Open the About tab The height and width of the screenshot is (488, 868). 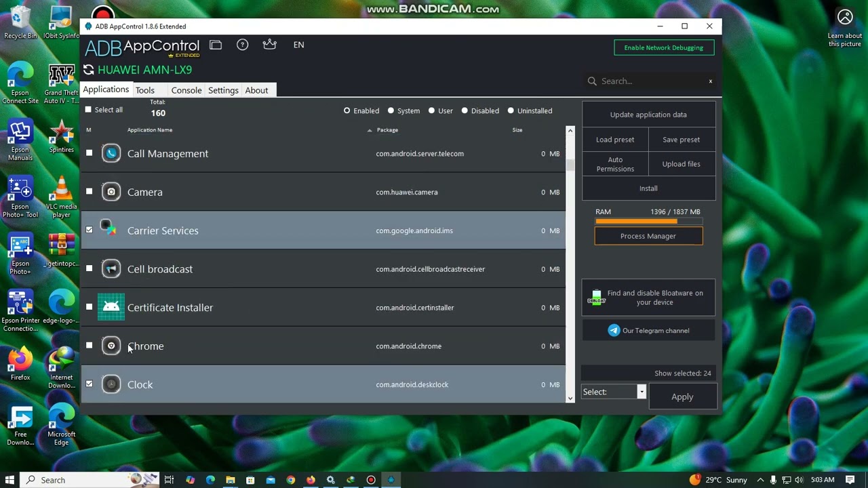click(256, 90)
